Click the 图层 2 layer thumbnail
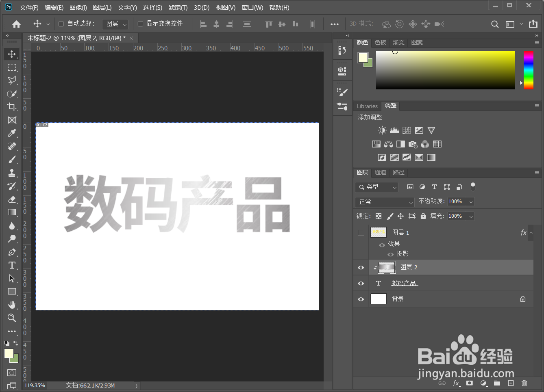Image resolution: width=544 pixels, height=392 pixels. tap(386, 267)
